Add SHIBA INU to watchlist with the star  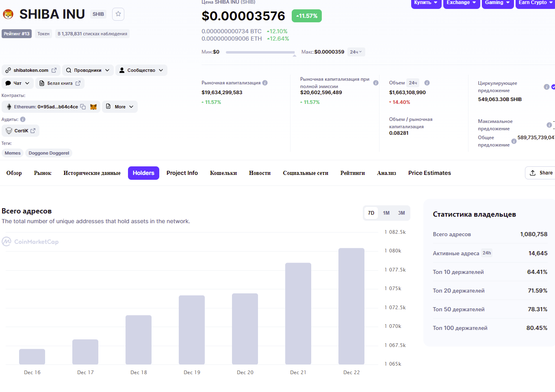point(118,14)
